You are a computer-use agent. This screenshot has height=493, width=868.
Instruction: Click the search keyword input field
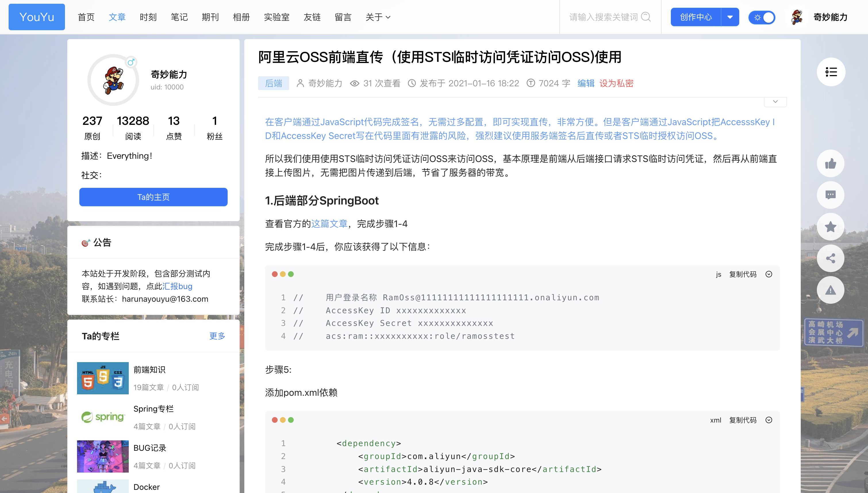click(x=606, y=17)
